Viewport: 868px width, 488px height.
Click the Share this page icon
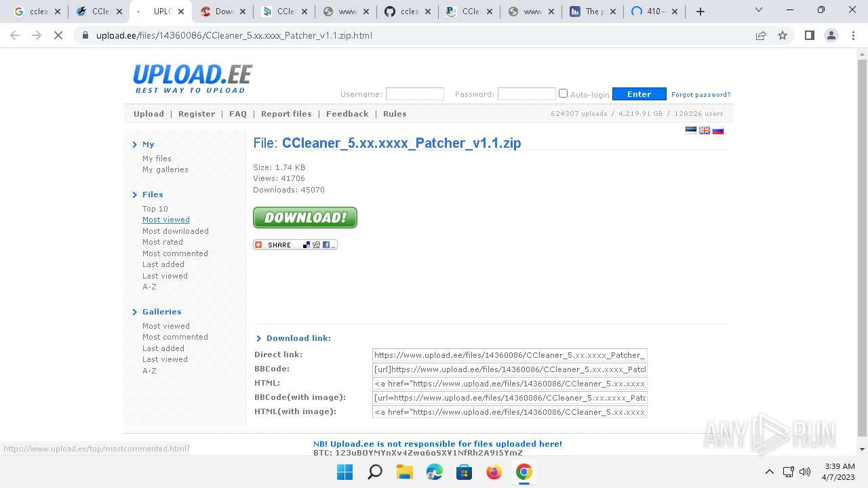761,35
